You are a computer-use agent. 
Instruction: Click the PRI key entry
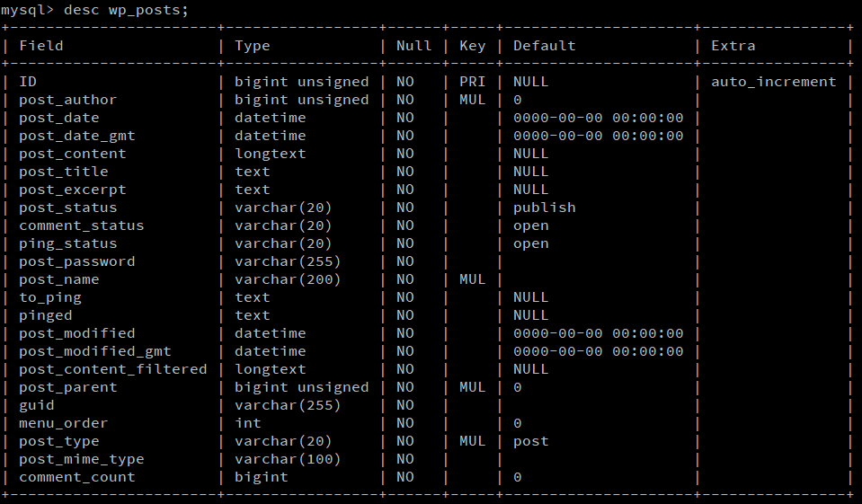472,82
